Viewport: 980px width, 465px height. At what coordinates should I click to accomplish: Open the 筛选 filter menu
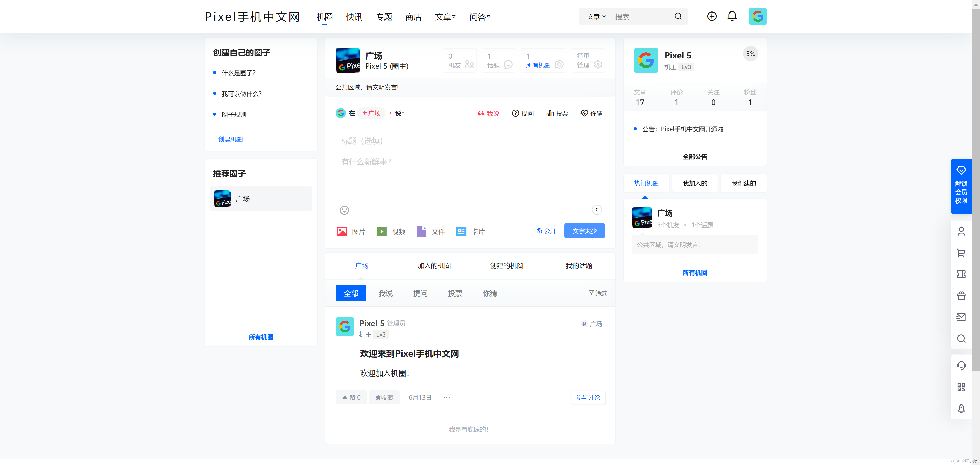598,293
